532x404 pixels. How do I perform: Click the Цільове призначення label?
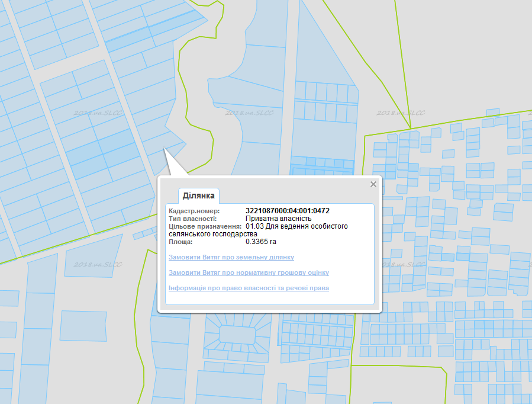[x=205, y=226]
